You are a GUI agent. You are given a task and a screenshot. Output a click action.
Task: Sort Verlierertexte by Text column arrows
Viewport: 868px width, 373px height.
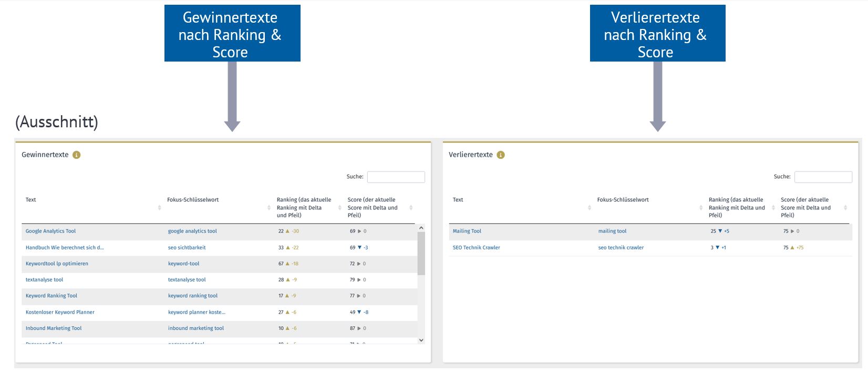click(x=589, y=208)
